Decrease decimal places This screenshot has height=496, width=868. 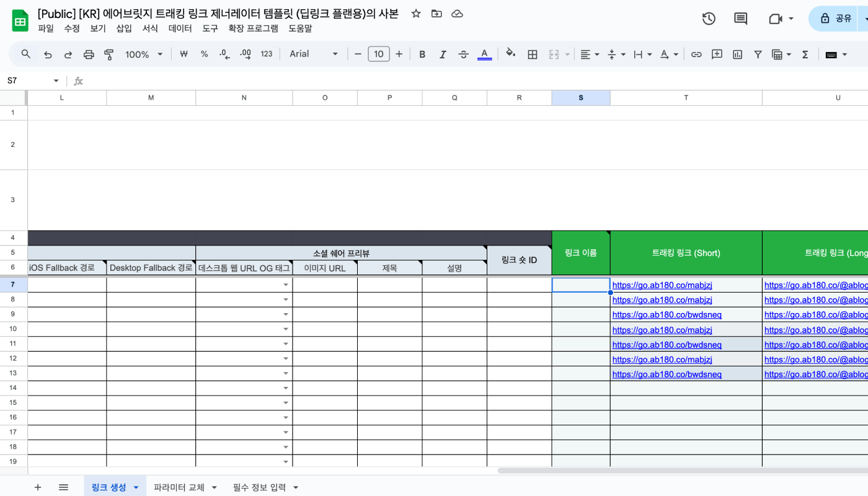[224, 54]
